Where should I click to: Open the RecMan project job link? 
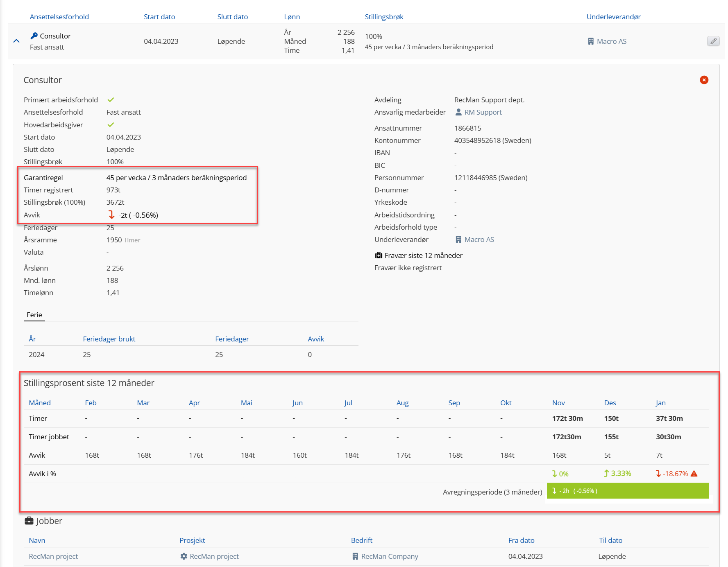pyautogui.click(x=53, y=556)
